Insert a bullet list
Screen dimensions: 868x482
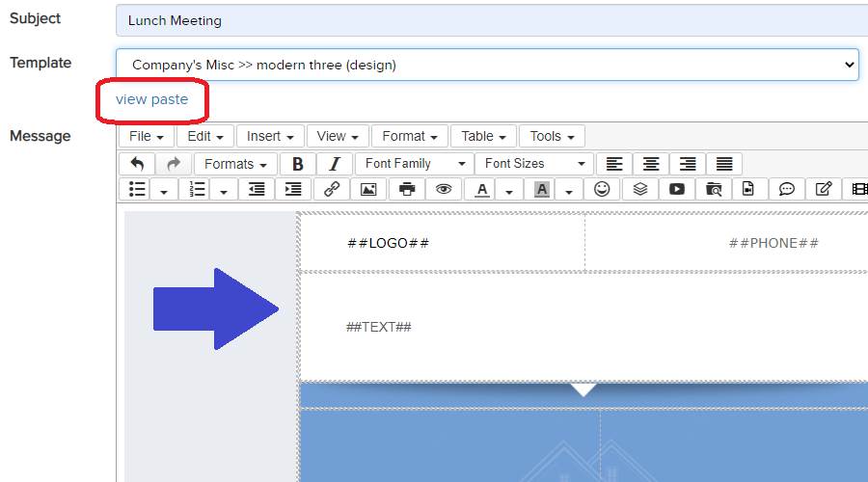pyautogui.click(x=137, y=189)
